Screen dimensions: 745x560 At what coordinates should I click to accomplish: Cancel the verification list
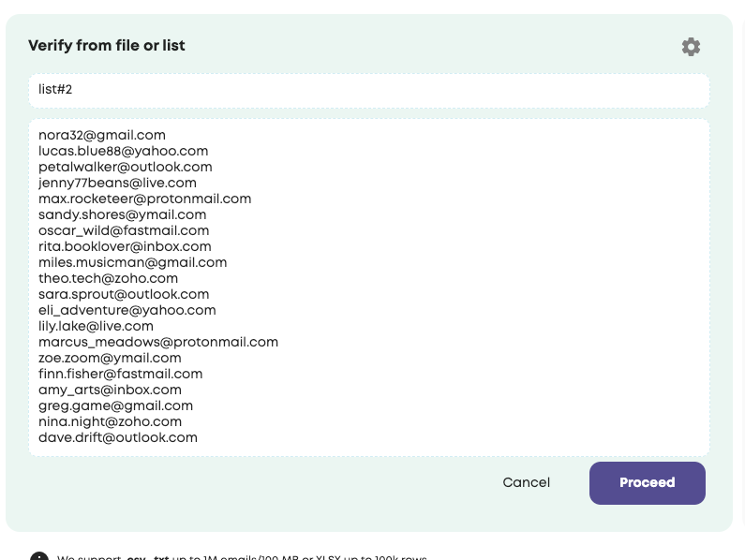(526, 483)
